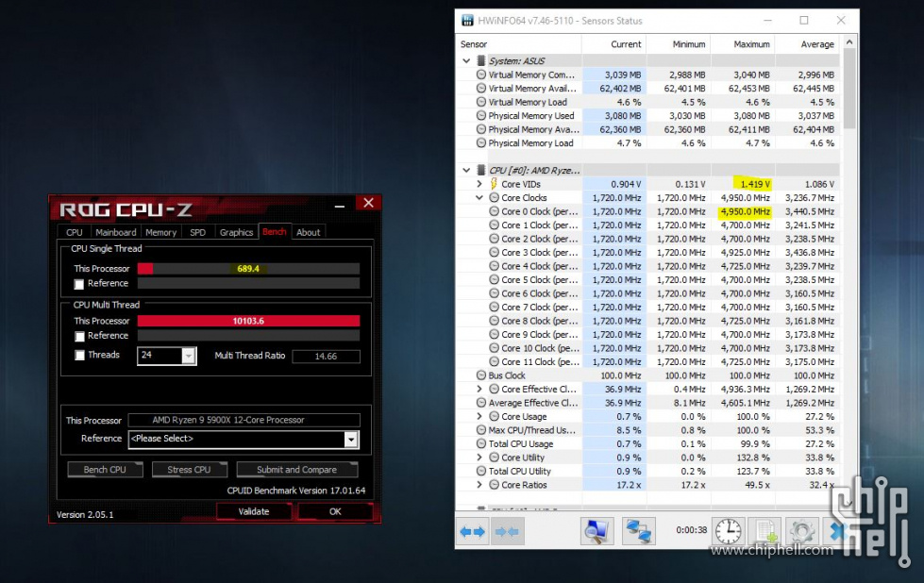Collapse the Core Clocks row

coord(479,198)
